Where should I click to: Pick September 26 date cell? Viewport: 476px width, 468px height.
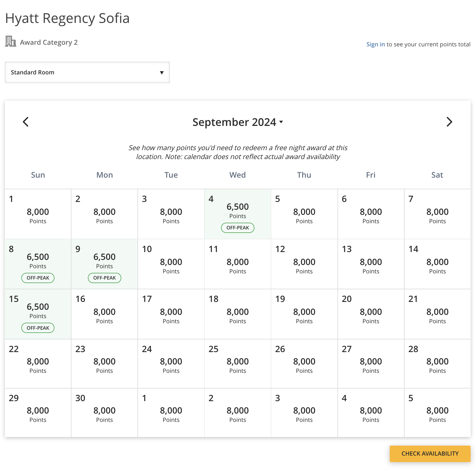(304, 364)
